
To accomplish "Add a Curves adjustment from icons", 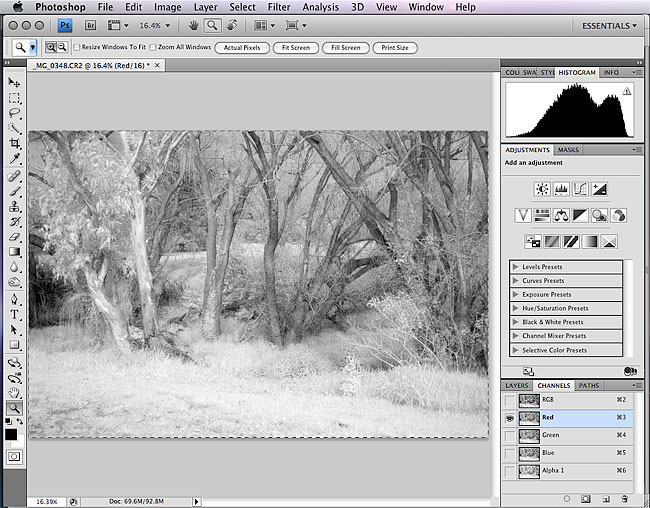I will pos(581,188).
